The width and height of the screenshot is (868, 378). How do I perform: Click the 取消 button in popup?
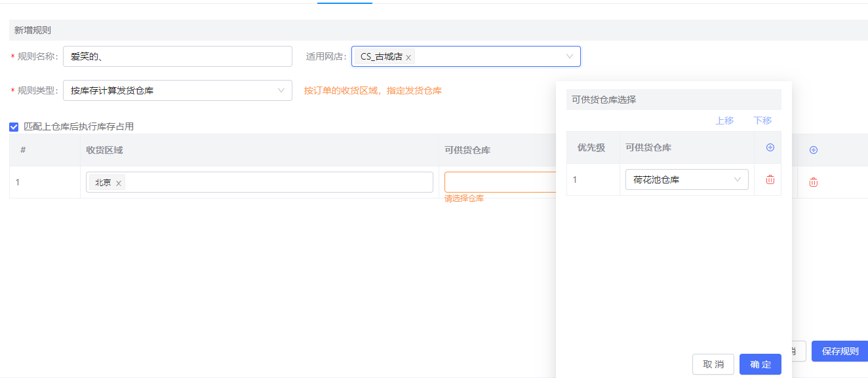(x=713, y=364)
